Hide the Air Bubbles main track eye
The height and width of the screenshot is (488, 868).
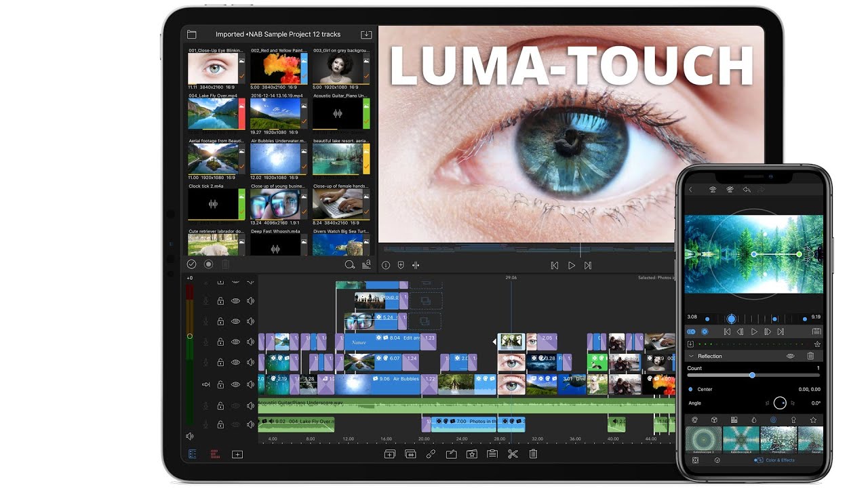[235, 384]
